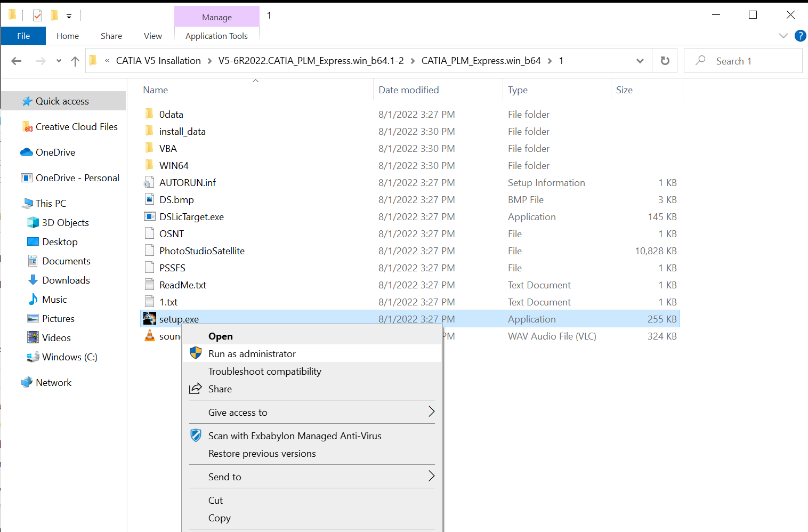This screenshot has height=532, width=808.
Task: Customize Quick Access Toolbar dropdown
Action: (69, 16)
